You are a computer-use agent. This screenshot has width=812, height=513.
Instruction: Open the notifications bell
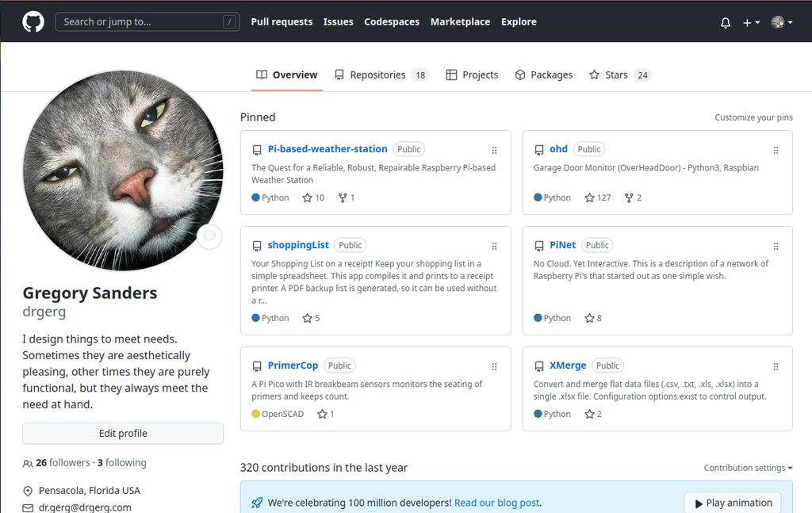(x=726, y=22)
